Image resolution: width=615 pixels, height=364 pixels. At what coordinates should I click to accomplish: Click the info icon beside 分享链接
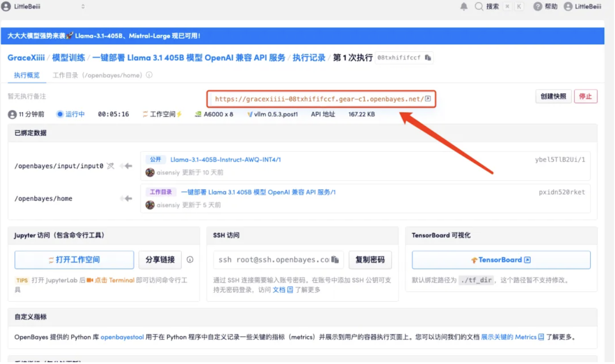click(x=190, y=260)
